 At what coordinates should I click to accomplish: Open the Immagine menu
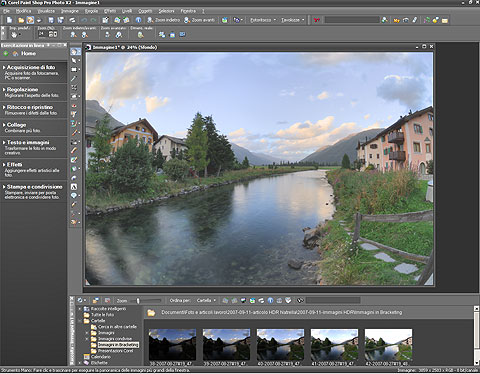(70, 11)
